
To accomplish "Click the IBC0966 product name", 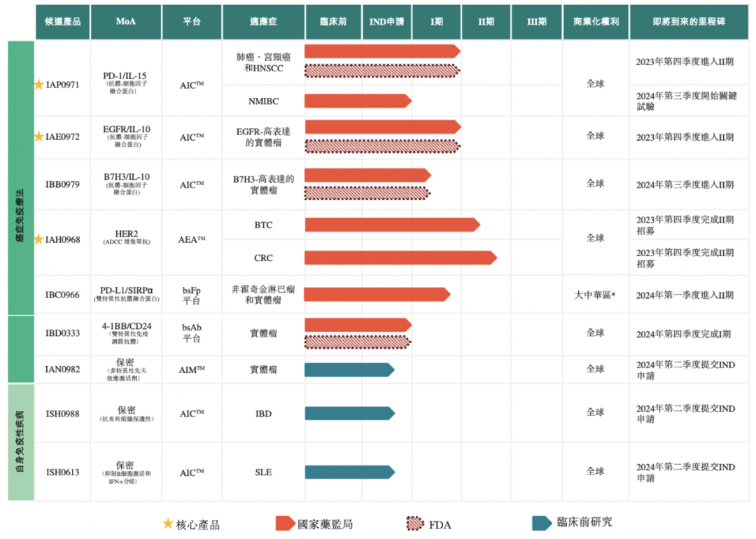I will 63,295.
